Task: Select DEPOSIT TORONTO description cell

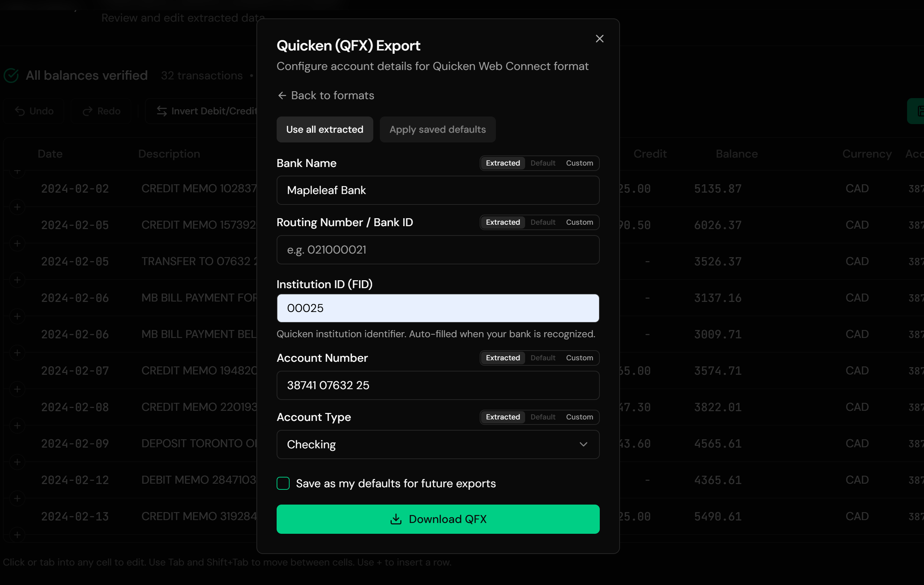Action: (199, 444)
